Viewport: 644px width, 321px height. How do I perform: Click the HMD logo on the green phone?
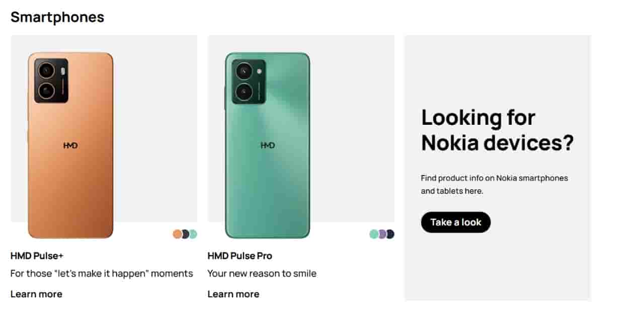click(x=268, y=145)
